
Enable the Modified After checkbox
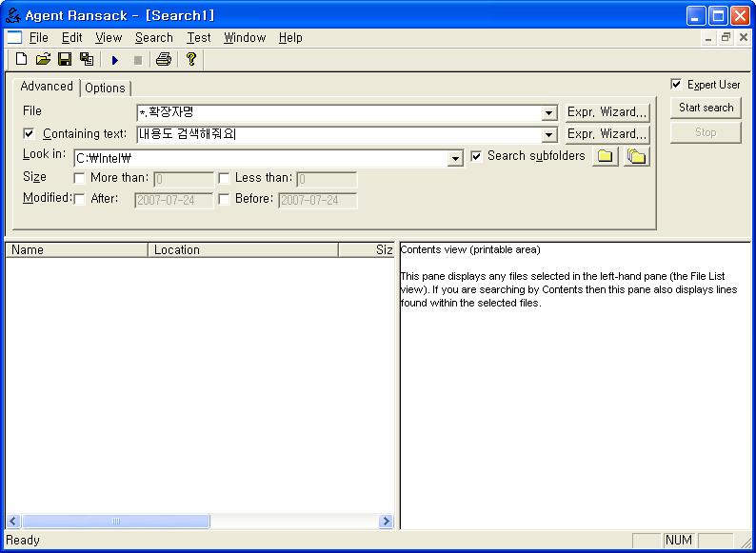[x=79, y=199]
